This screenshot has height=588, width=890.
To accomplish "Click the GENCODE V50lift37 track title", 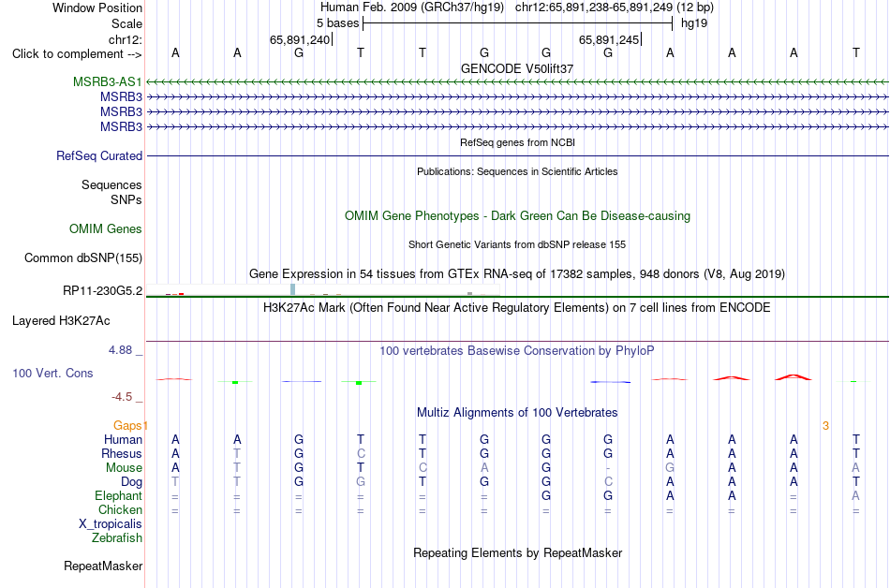I will click(x=517, y=68).
